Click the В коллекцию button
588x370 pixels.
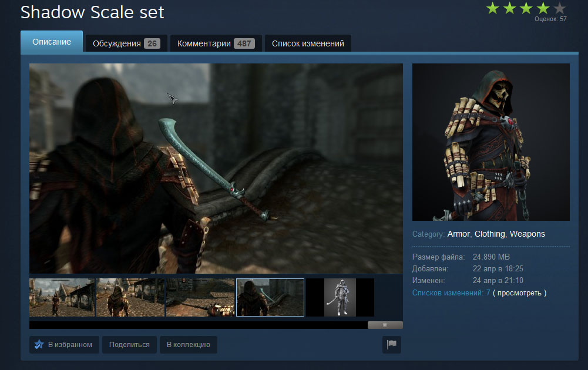coord(188,345)
